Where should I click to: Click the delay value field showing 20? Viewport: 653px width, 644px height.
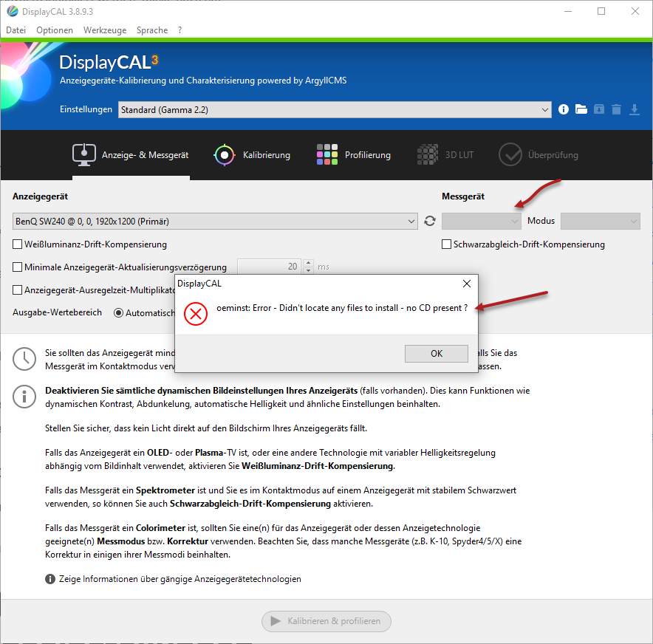point(270,267)
